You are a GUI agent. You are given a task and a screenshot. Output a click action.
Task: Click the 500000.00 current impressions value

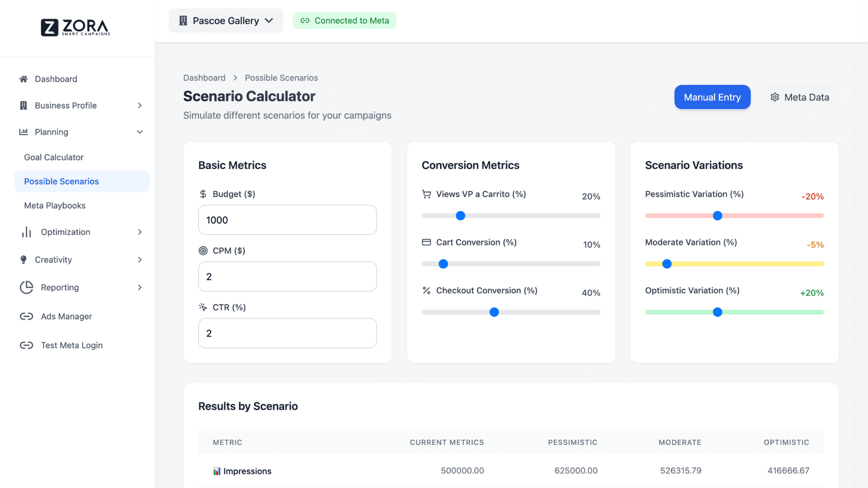point(462,471)
